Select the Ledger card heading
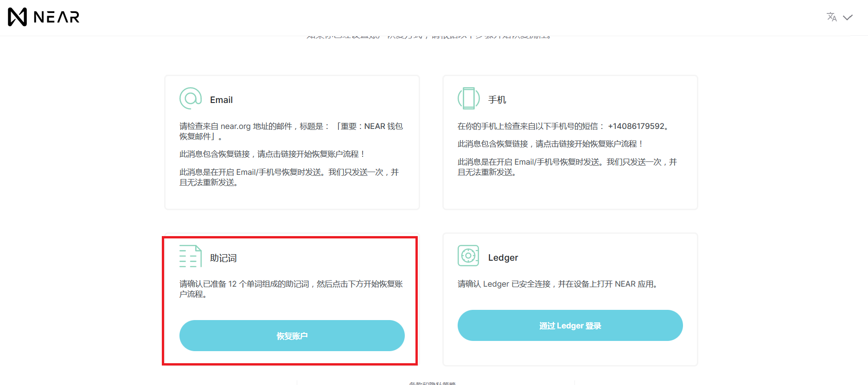This screenshot has height=385, width=868. 503,258
